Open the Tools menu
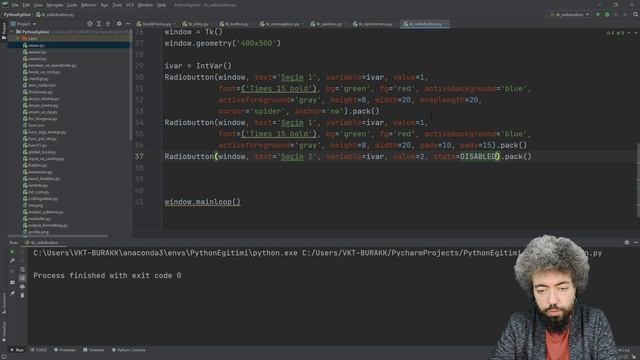640x360 pixels. 117,5
